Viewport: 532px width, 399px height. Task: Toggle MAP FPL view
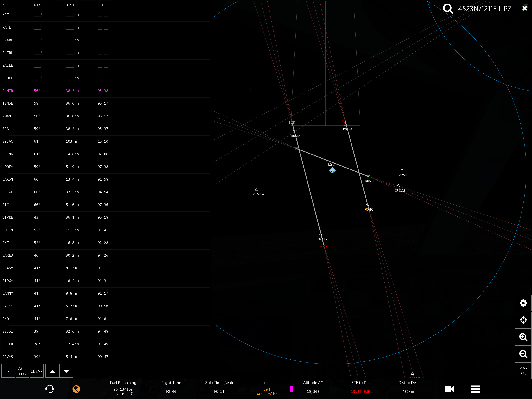click(523, 371)
